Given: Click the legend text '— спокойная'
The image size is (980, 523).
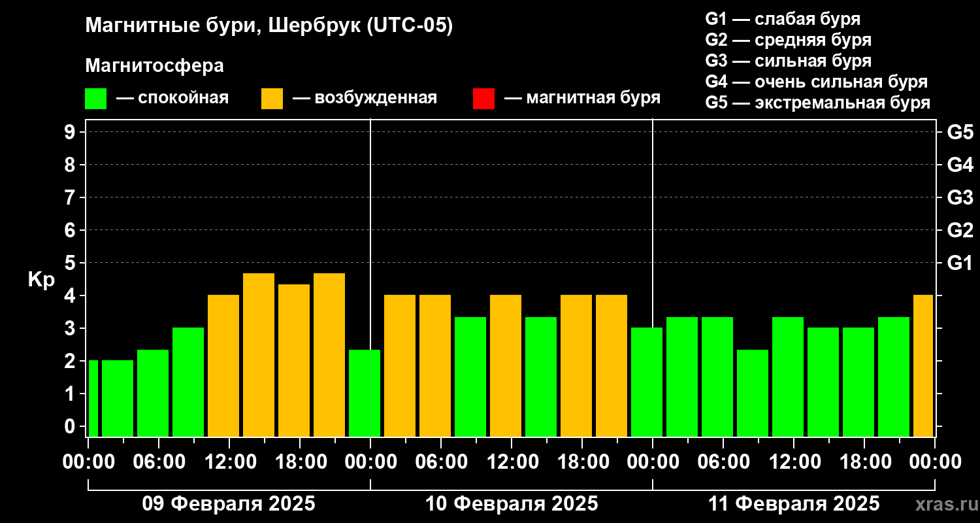Looking at the screenshot, I should [x=172, y=98].
